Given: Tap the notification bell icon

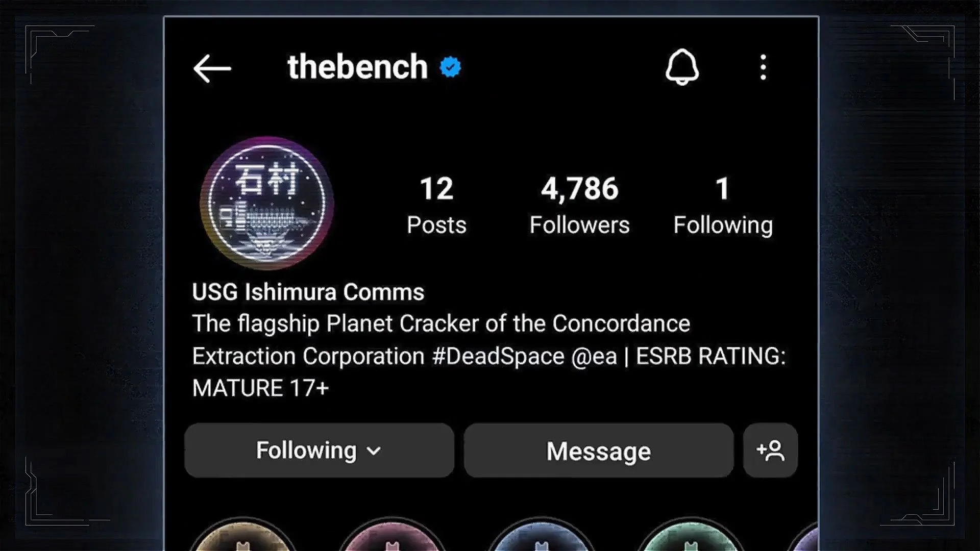Looking at the screenshot, I should (682, 67).
